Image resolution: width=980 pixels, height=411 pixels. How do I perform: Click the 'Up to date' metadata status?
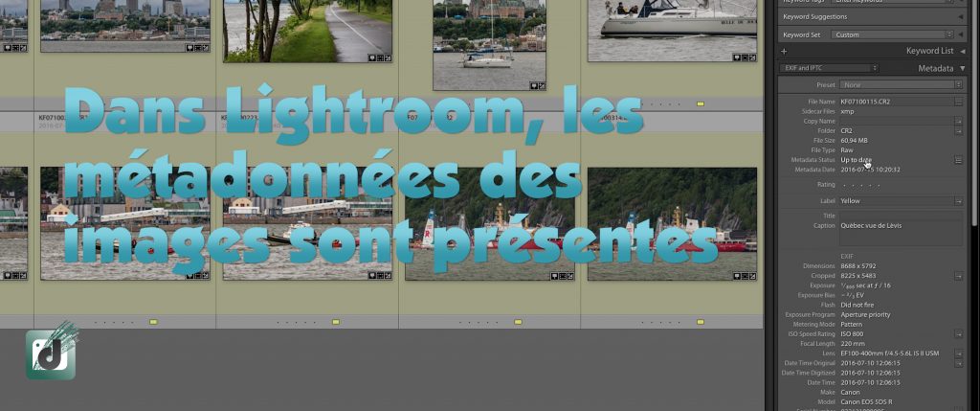pyautogui.click(x=856, y=160)
